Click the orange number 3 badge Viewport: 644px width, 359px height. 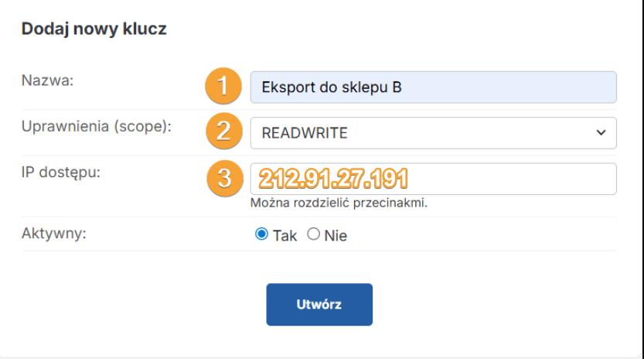223,178
